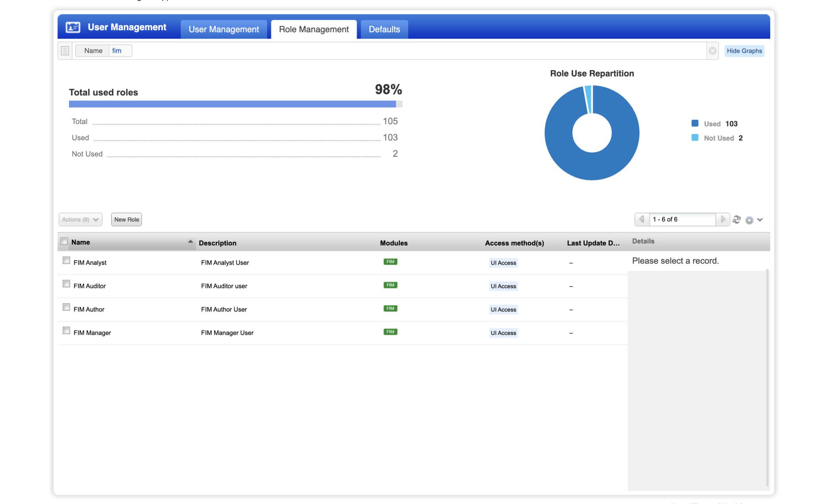
Task: Create a role with the New Role button
Action: tap(126, 219)
